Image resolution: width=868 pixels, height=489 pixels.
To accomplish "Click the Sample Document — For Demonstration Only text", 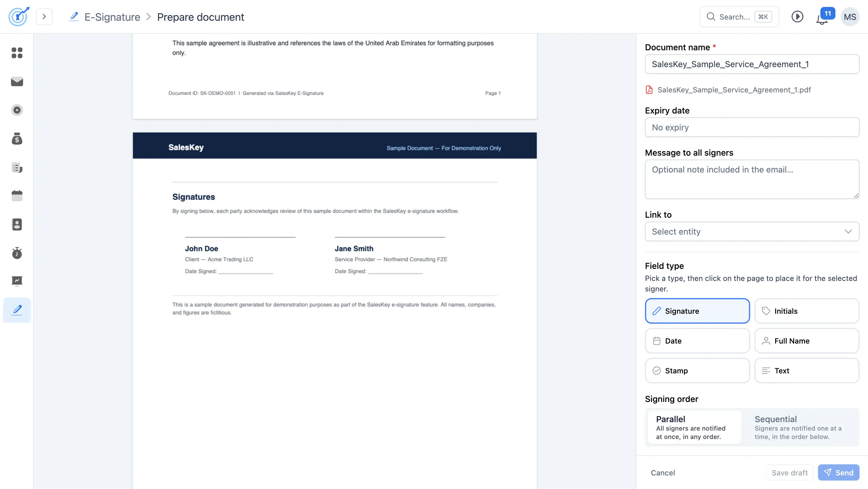I will [x=443, y=148].
